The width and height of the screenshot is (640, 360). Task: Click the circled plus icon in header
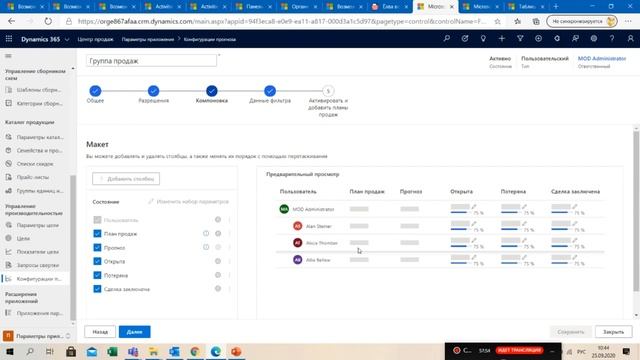(538, 38)
